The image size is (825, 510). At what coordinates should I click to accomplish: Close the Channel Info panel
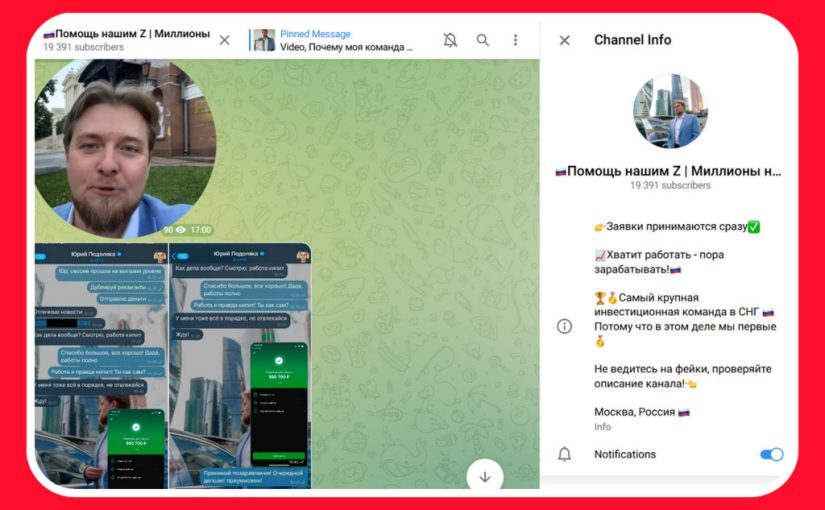coord(564,40)
